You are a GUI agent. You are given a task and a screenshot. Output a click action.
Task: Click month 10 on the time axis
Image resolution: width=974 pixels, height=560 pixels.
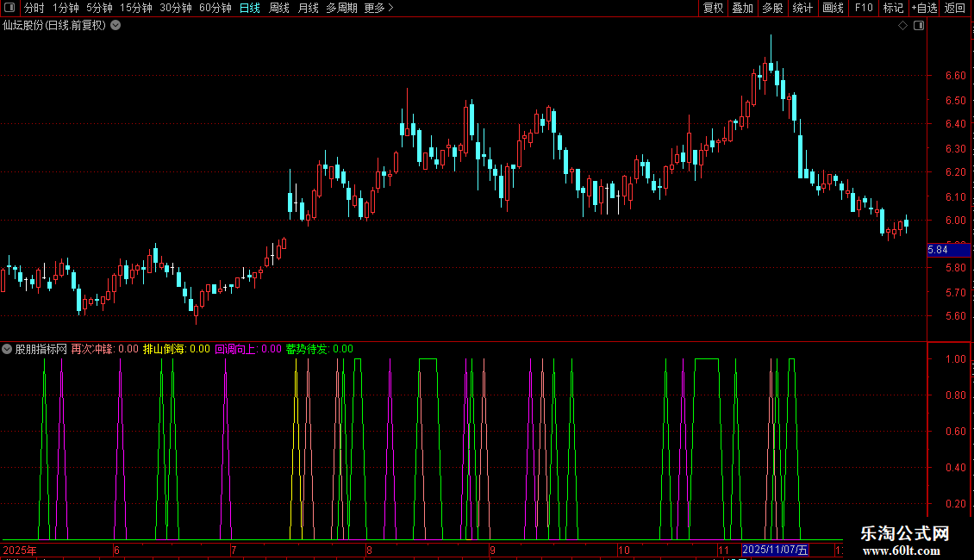(x=624, y=550)
